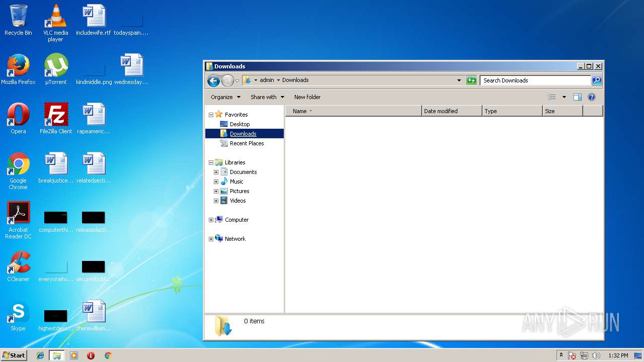Open Share with dropdown menu

click(267, 97)
